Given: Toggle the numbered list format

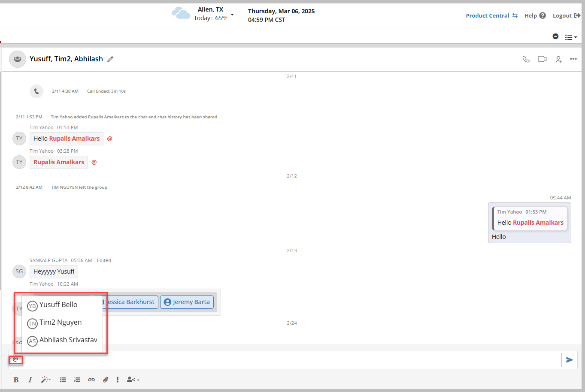Looking at the screenshot, I should click(x=77, y=380).
